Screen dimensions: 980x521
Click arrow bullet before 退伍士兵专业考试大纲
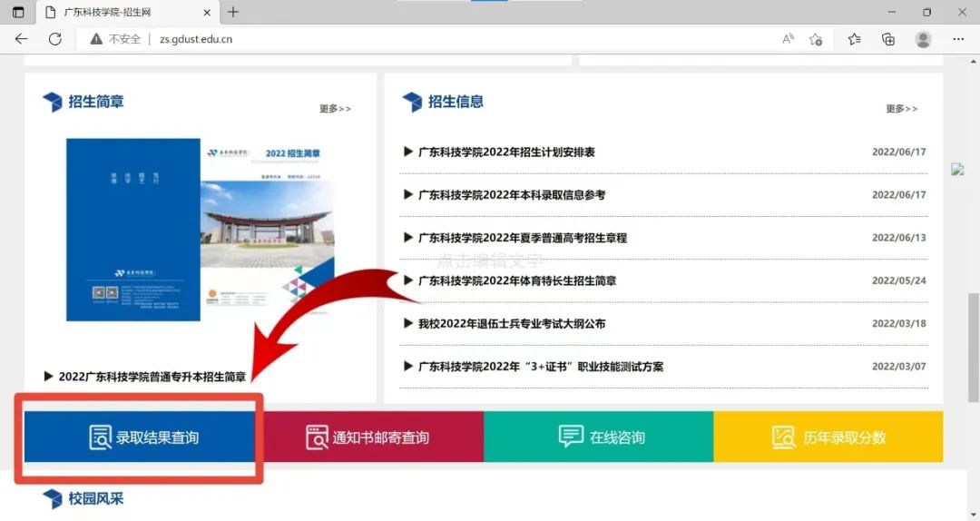click(x=408, y=323)
